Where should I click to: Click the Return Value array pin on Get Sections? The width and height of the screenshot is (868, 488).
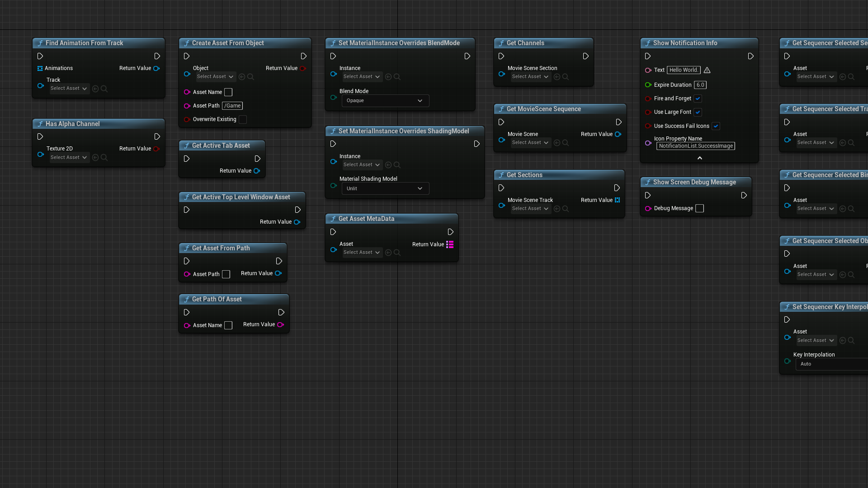point(617,200)
